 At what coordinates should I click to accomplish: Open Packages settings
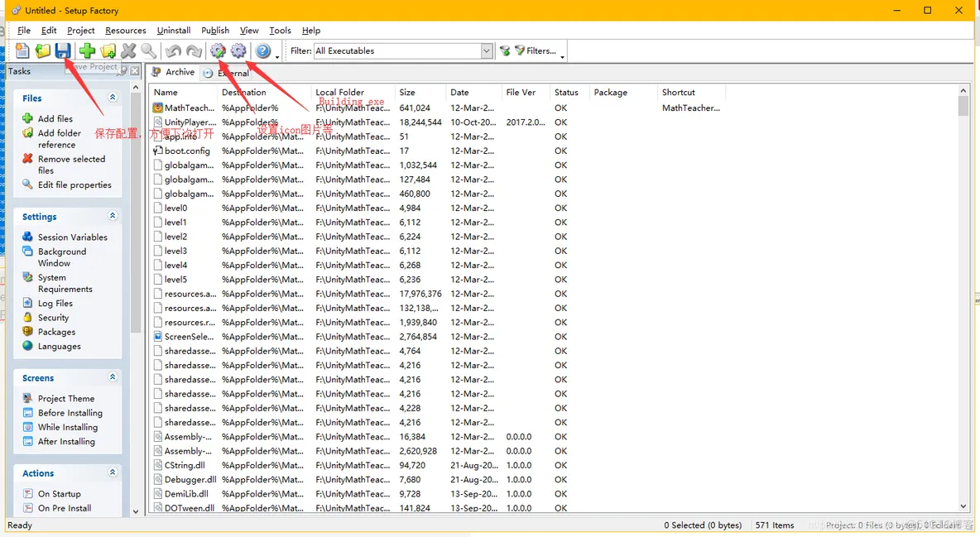(x=49, y=332)
